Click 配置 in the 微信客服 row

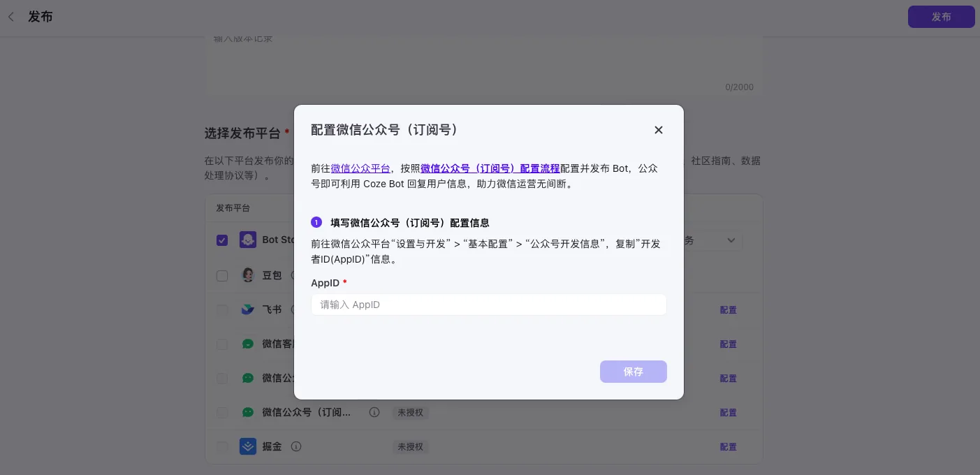point(729,344)
